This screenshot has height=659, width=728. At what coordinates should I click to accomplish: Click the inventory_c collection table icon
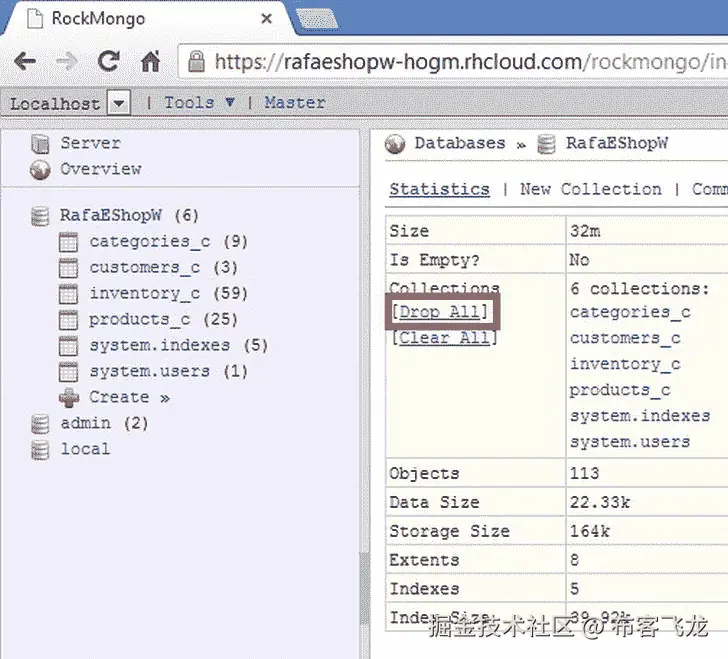click(68, 294)
